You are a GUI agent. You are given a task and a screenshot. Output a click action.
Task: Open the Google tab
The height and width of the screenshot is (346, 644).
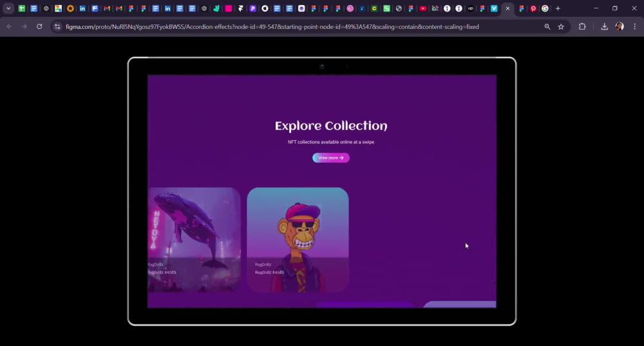tap(545, 8)
